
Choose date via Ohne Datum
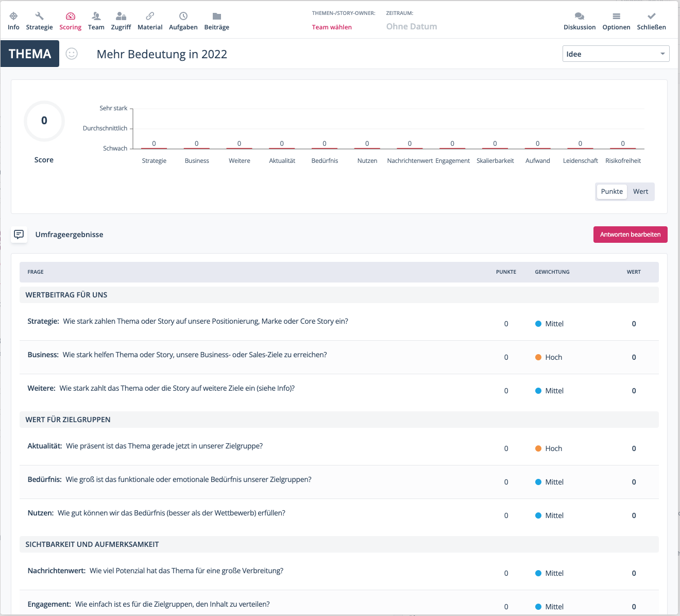[x=412, y=26]
